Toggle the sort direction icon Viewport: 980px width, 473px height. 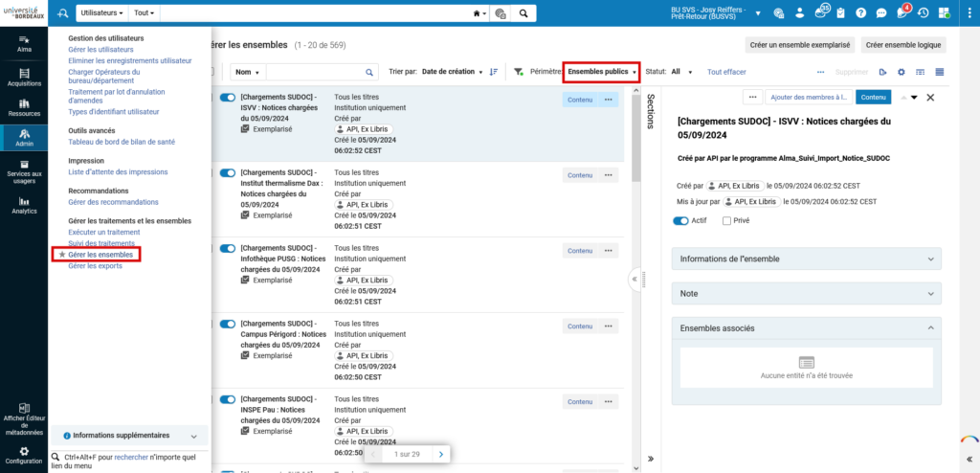pos(494,72)
